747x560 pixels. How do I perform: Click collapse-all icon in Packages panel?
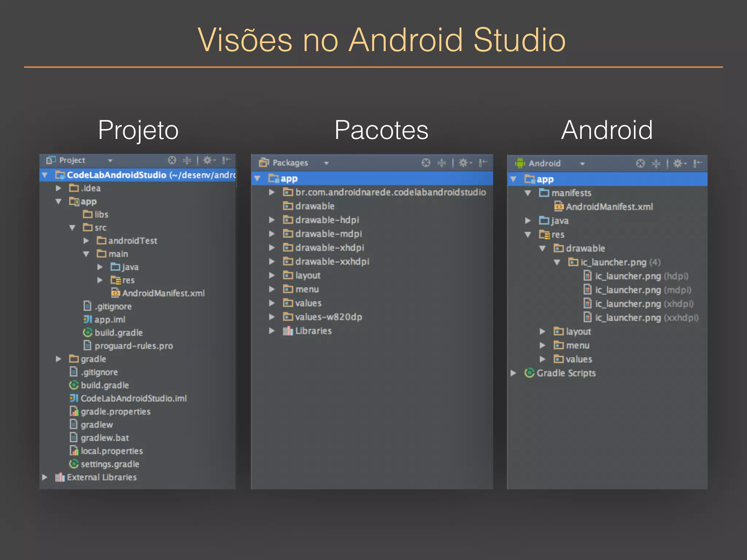pyautogui.click(x=442, y=163)
